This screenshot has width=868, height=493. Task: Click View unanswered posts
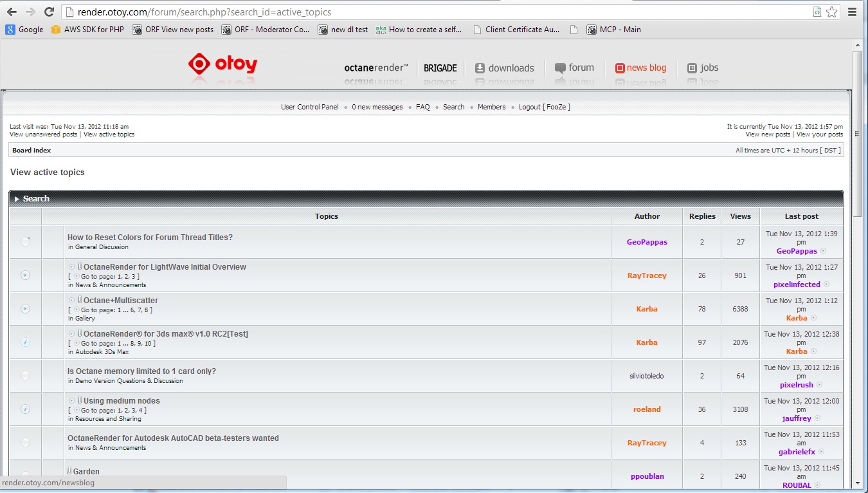(43, 135)
